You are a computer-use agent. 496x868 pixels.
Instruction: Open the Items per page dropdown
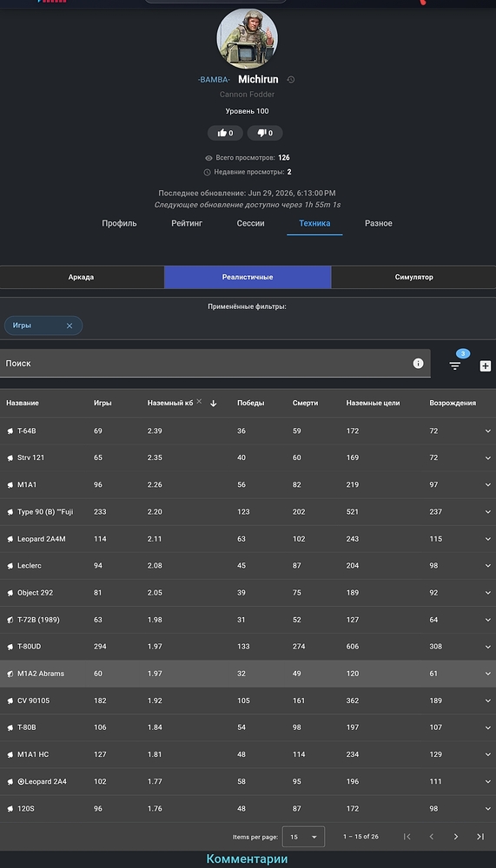click(304, 837)
